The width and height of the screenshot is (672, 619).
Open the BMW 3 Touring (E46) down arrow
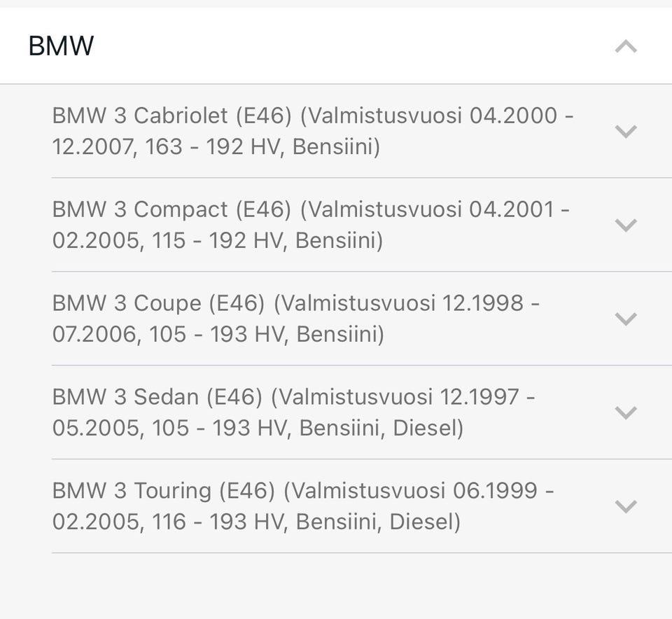tap(625, 506)
